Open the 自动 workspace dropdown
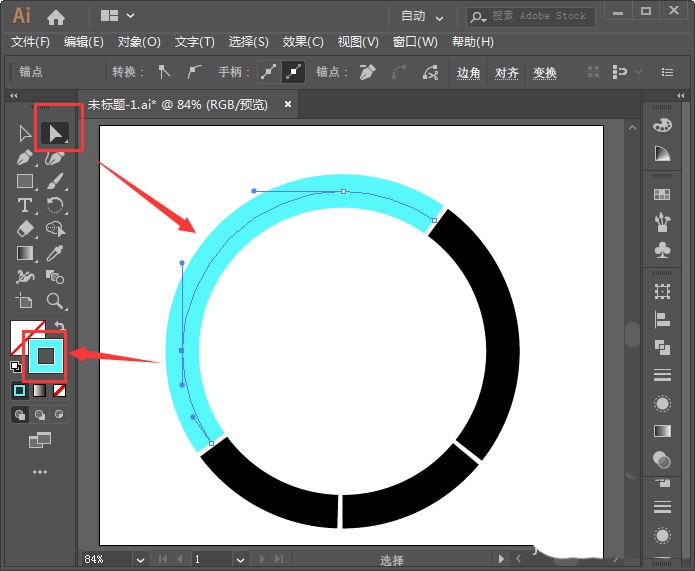Screen dimensions: 695x571 421,16
